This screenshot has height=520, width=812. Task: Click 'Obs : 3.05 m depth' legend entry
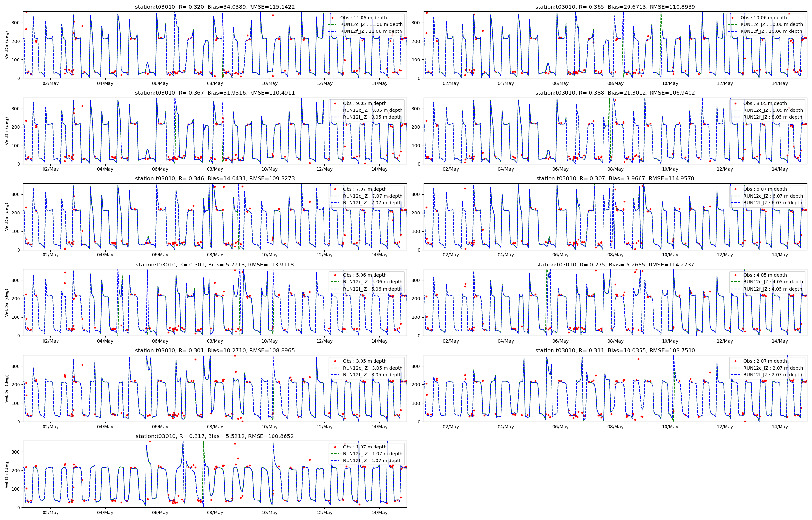coord(364,361)
